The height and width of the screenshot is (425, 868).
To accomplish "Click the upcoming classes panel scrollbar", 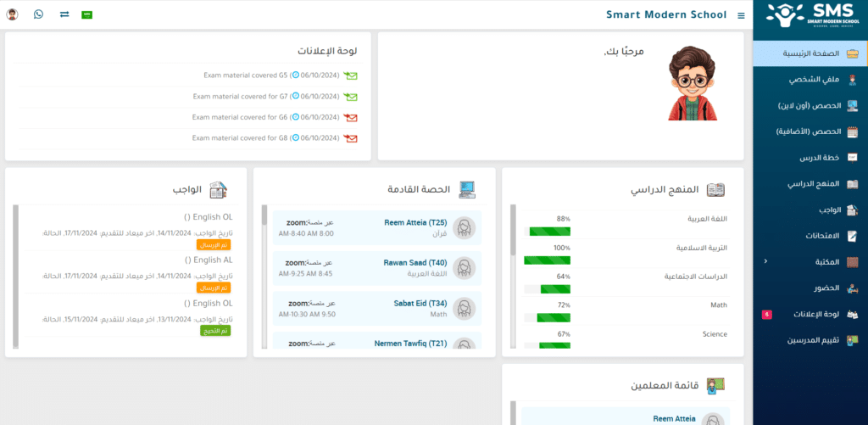I will 264,216.
